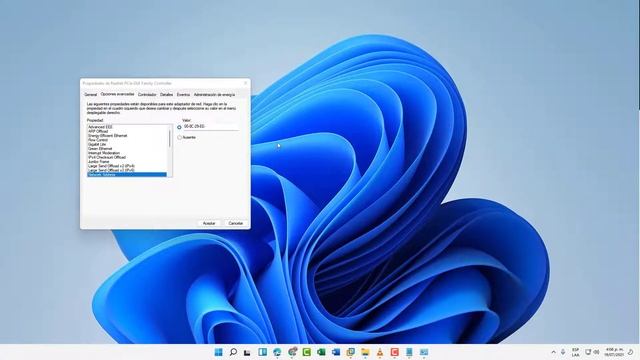Open the taskbar clock and date
This screenshot has width=640, height=360.
[614, 352]
